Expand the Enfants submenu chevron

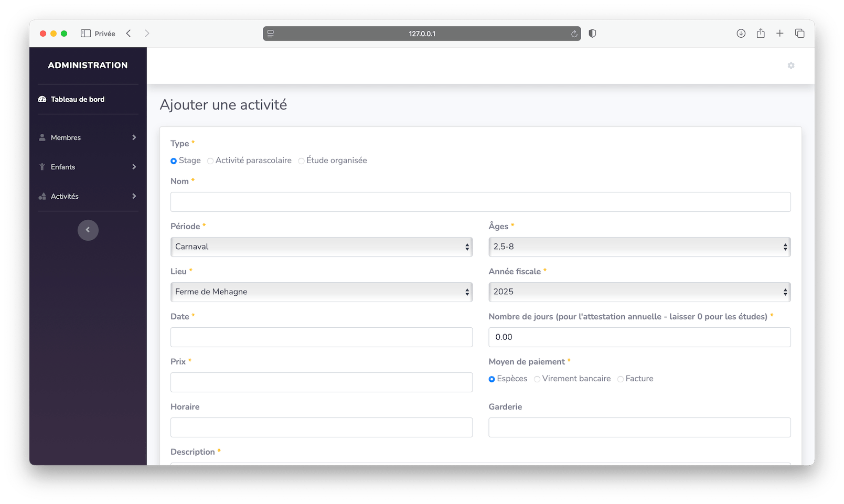(134, 167)
